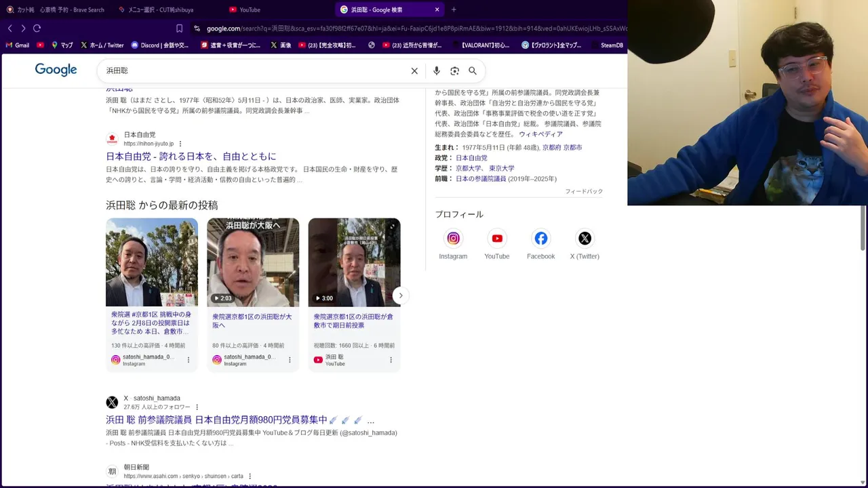
Task: Click the page vertical scrollbar
Action: 863,228
